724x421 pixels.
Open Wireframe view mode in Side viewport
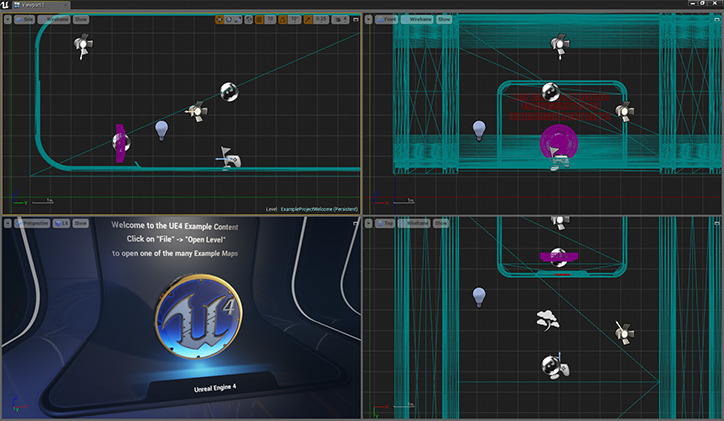pos(54,19)
